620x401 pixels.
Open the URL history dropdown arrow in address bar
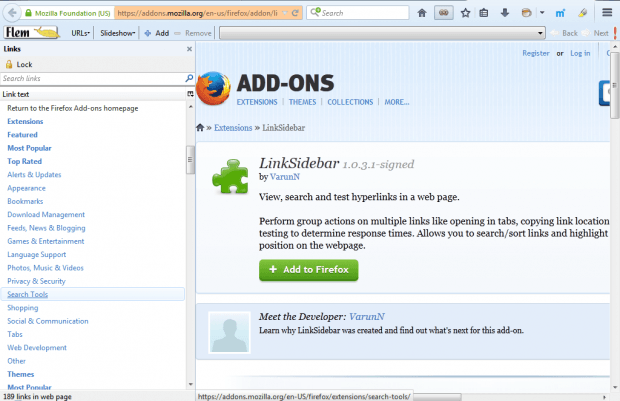click(x=285, y=13)
